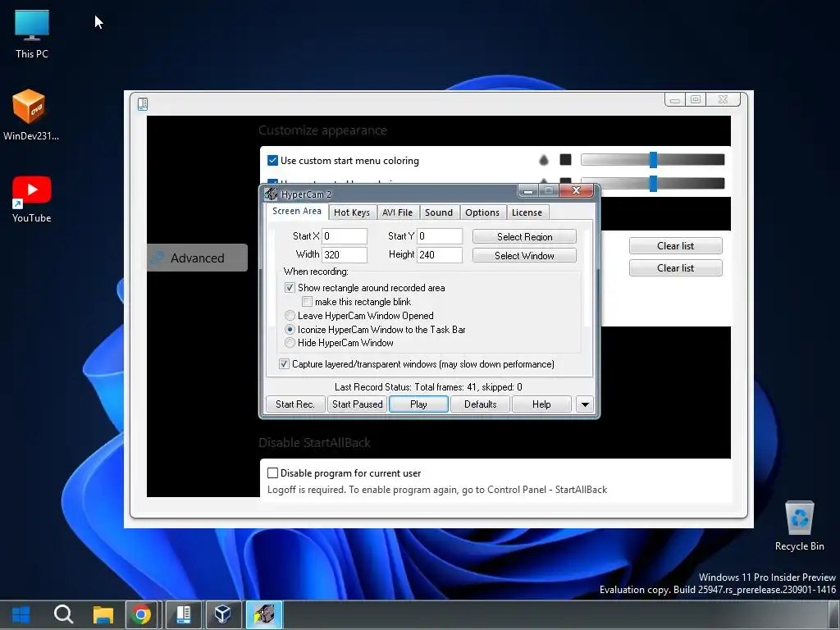
Task: Click the Width input field
Action: [x=345, y=254]
